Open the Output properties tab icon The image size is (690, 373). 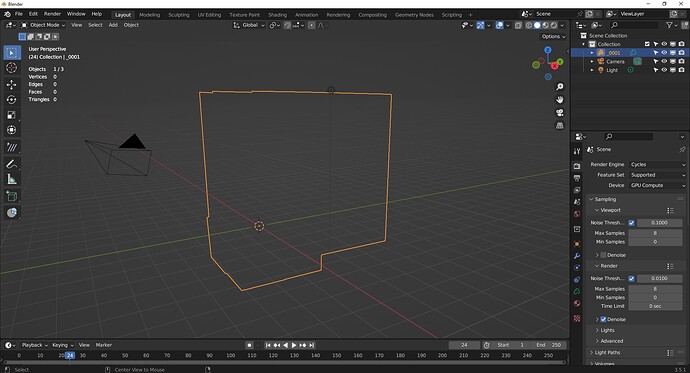point(577,178)
